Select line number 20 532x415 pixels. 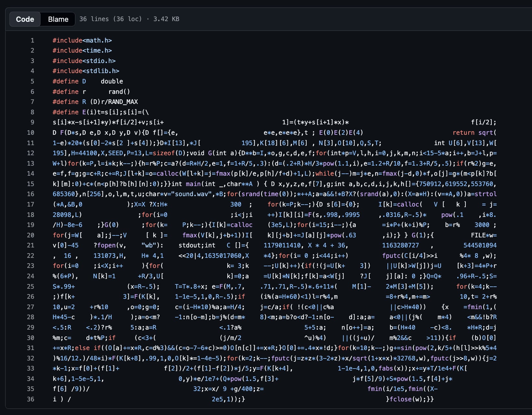31,235
